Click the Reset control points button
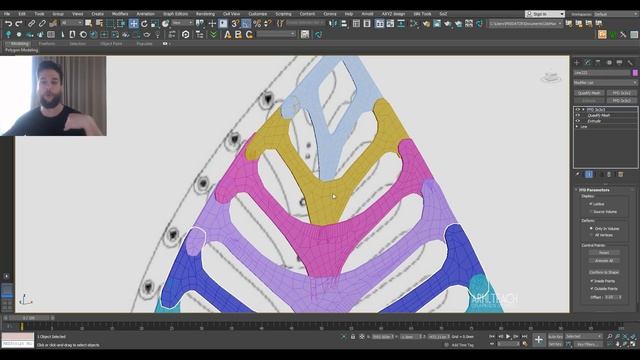Image resolution: width=640 pixels, height=360 pixels. tap(604, 253)
